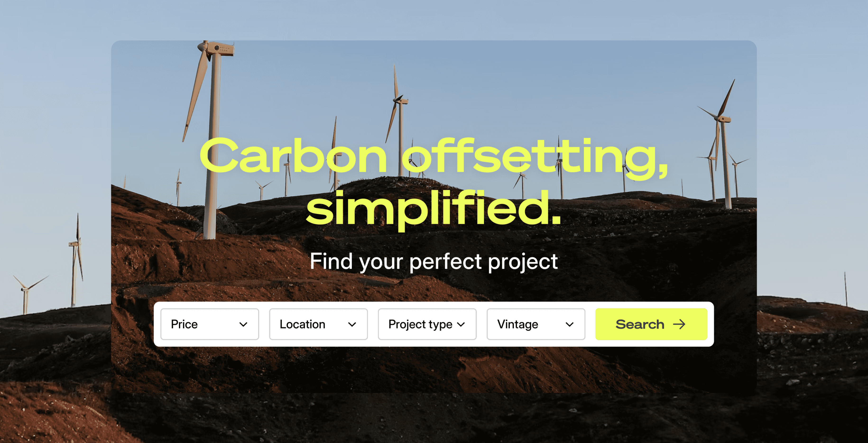Click the right arrow icon on Search button
Screen dimensions: 868x443
pyautogui.click(x=679, y=324)
